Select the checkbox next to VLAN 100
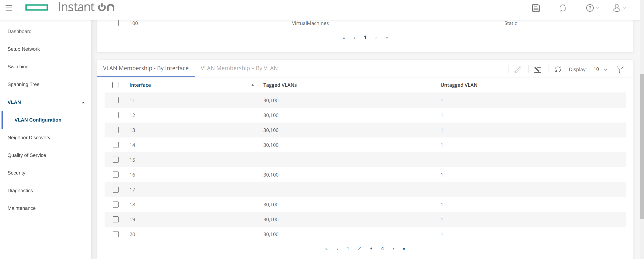The width and height of the screenshot is (644, 259). 115,23
